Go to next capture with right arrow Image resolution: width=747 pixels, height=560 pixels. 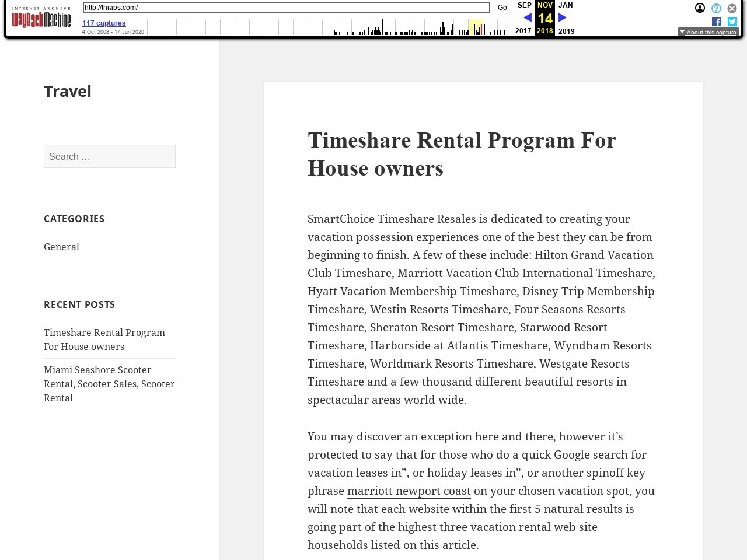(563, 18)
